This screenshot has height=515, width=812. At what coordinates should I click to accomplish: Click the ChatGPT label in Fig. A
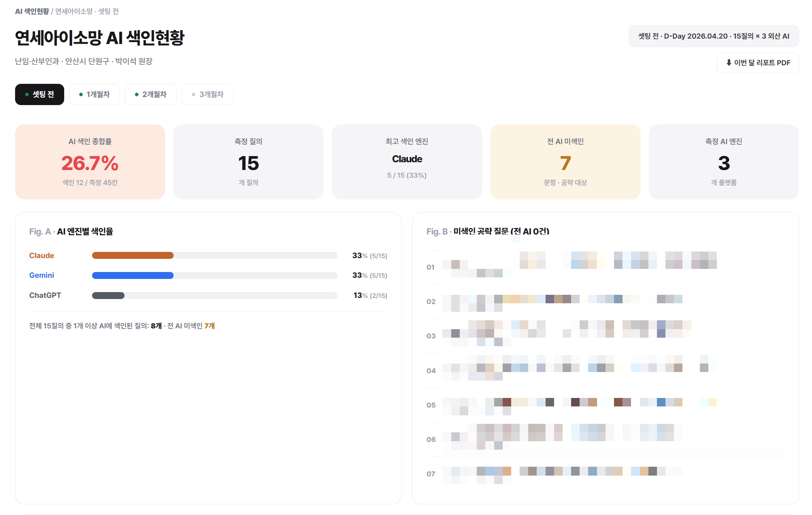tap(45, 295)
